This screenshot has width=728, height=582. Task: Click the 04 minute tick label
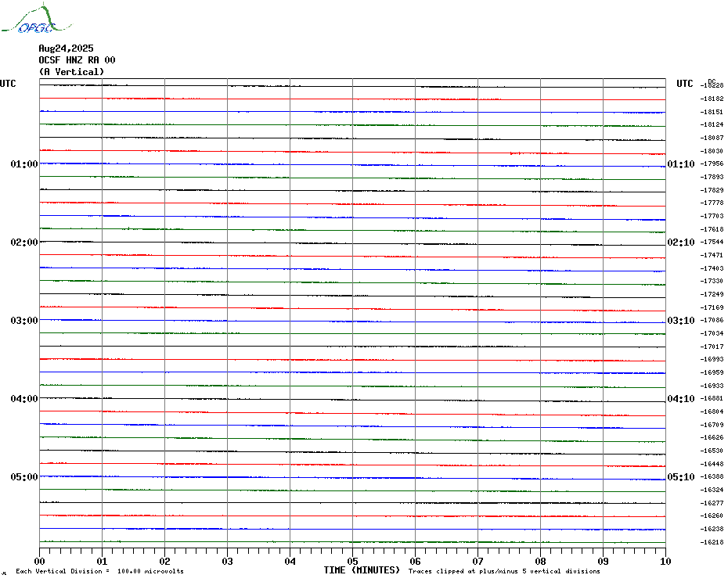tap(290, 561)
